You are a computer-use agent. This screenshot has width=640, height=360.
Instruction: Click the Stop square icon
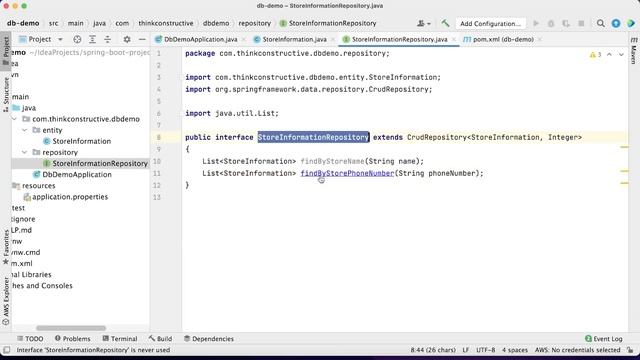581,23
